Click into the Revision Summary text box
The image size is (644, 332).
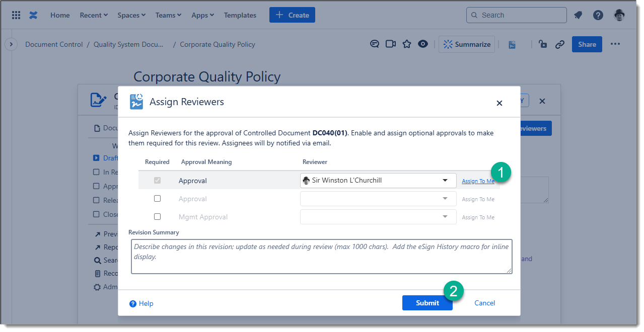click(321, 257)
